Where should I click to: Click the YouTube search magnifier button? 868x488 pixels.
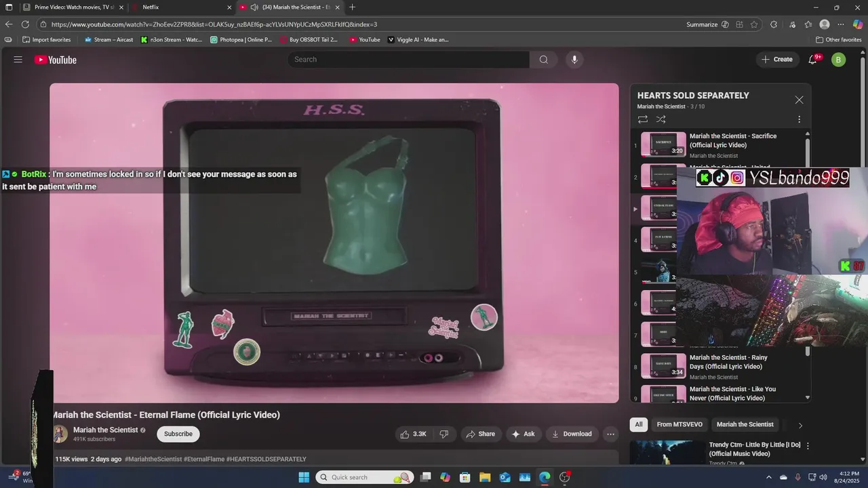click(x=544, y=60)
